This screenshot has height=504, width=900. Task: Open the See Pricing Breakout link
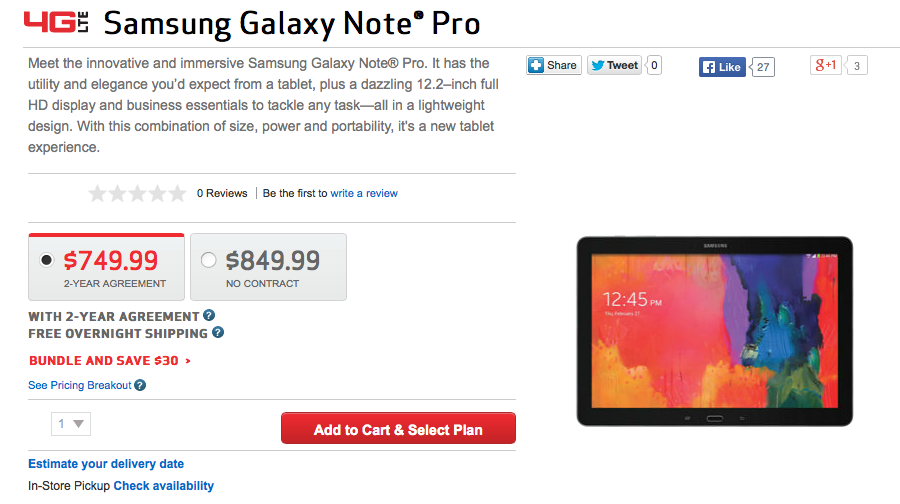point(80,385)
